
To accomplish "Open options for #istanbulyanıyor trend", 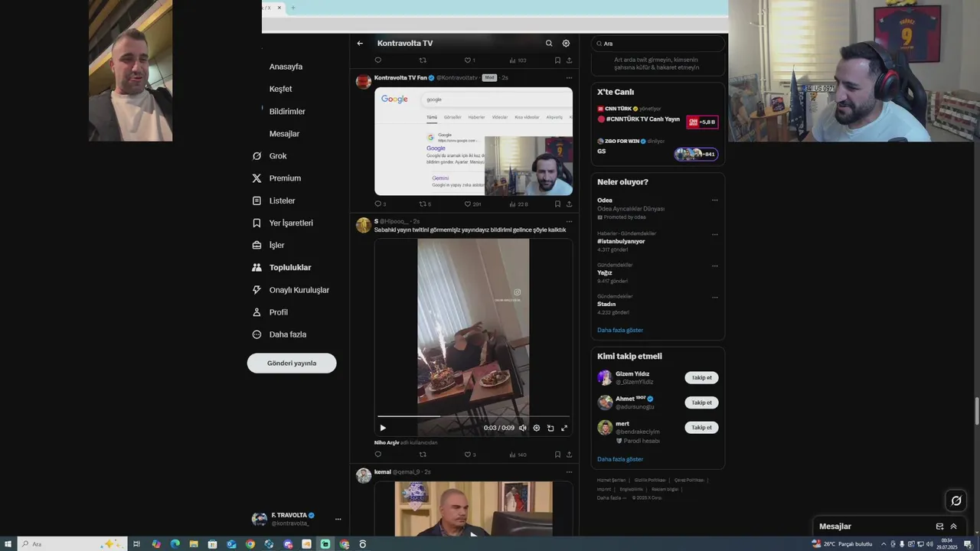I will click(714, 234).
